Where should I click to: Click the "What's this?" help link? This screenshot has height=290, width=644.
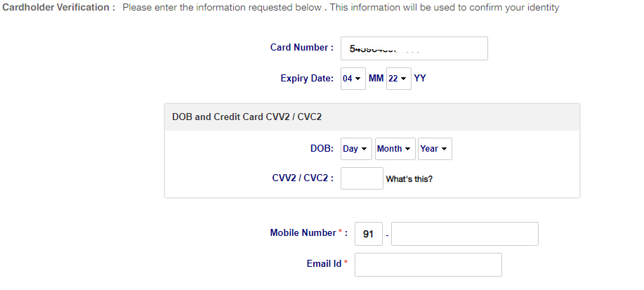409,179
